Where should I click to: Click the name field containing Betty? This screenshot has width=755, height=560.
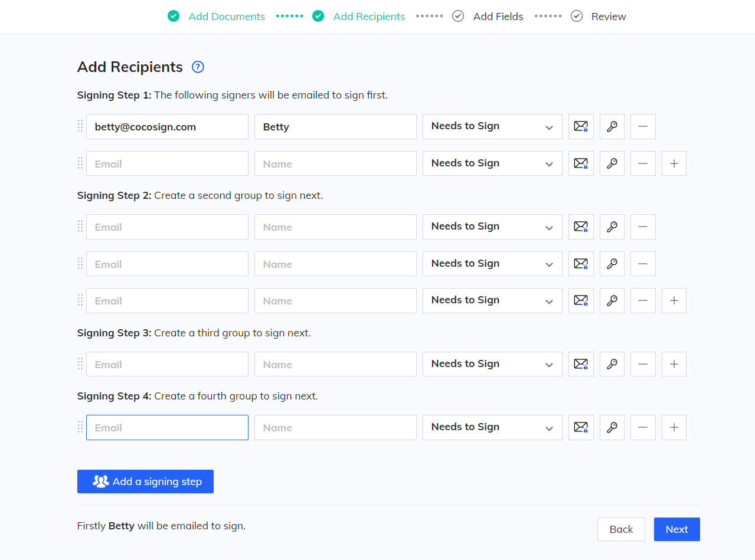(335, 126)
